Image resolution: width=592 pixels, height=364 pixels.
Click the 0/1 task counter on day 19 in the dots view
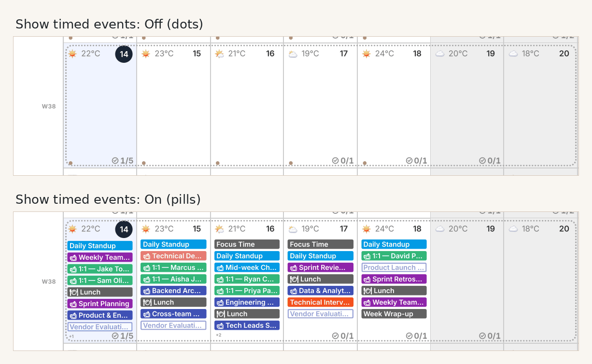point(490,161)
